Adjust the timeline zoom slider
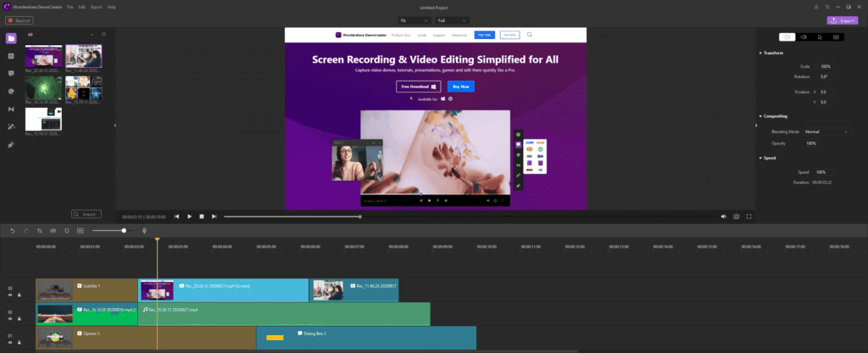The width and height of the screenshot is (868, 353). pos(124,230)
